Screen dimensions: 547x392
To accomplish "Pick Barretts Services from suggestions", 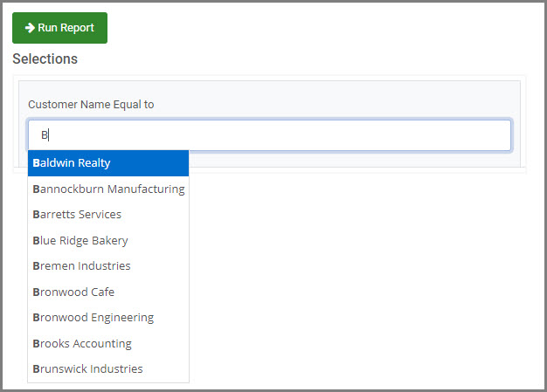I will click(108, 214).
